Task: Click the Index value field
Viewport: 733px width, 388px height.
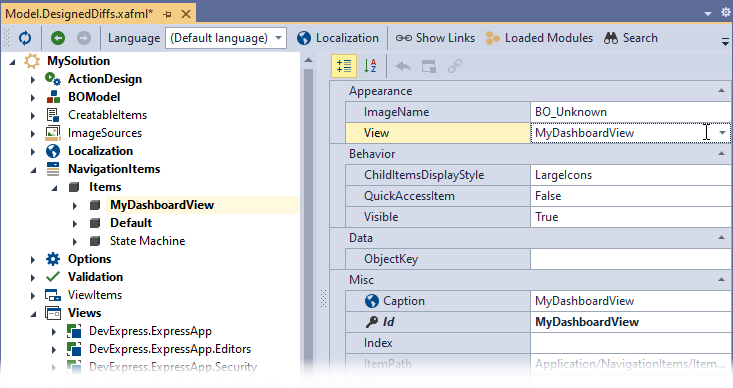Action: tap(630, 343)
